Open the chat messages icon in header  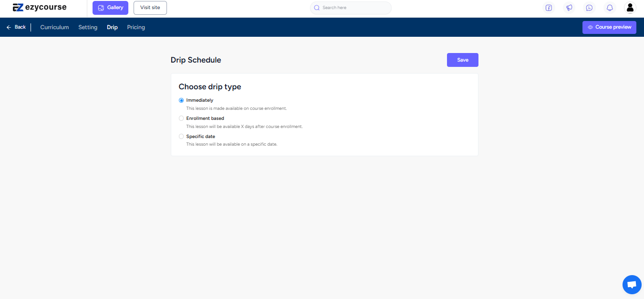(x=590, y=8)
